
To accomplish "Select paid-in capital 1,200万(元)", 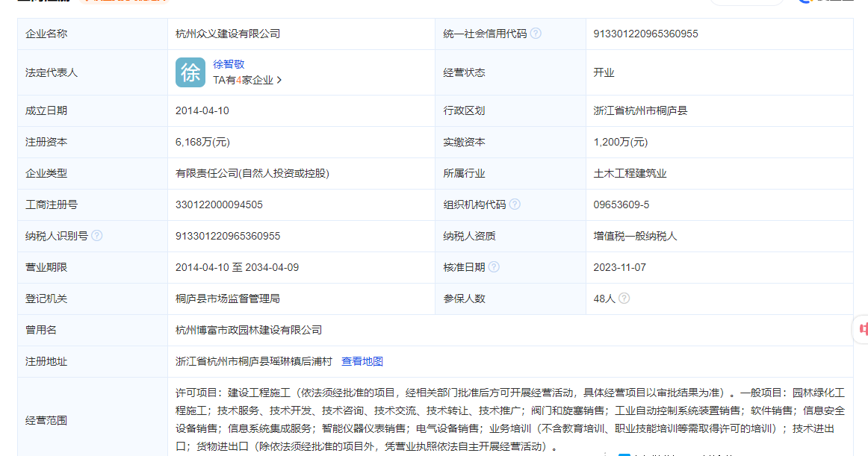I will point(621,143).
